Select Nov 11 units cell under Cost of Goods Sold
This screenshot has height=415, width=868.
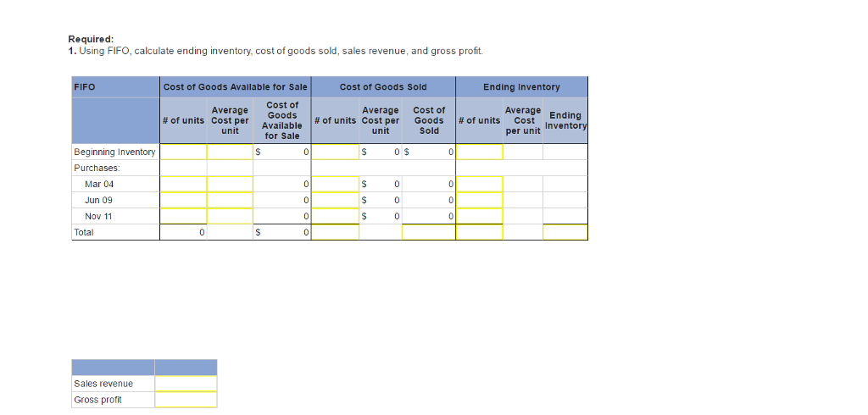(x=335, y=216)
